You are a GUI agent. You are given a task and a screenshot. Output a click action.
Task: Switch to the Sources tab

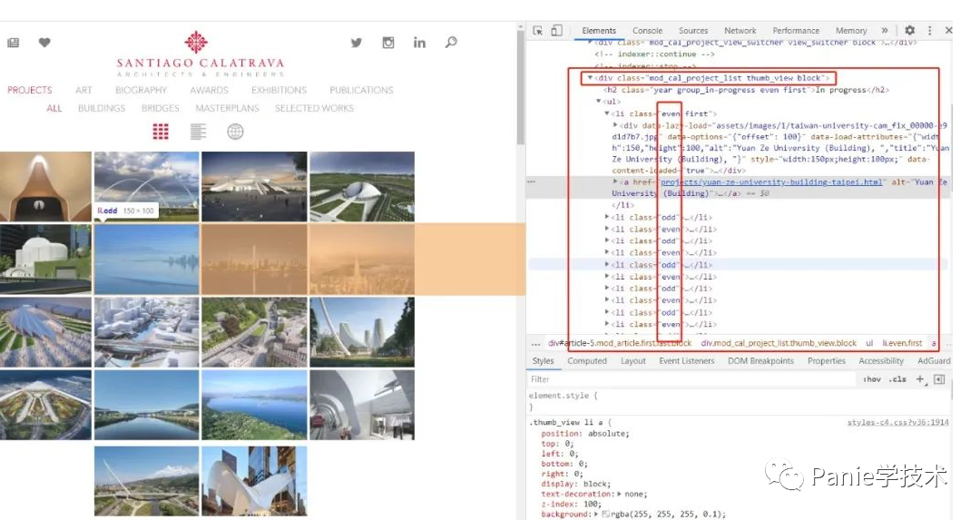(693, 30)
